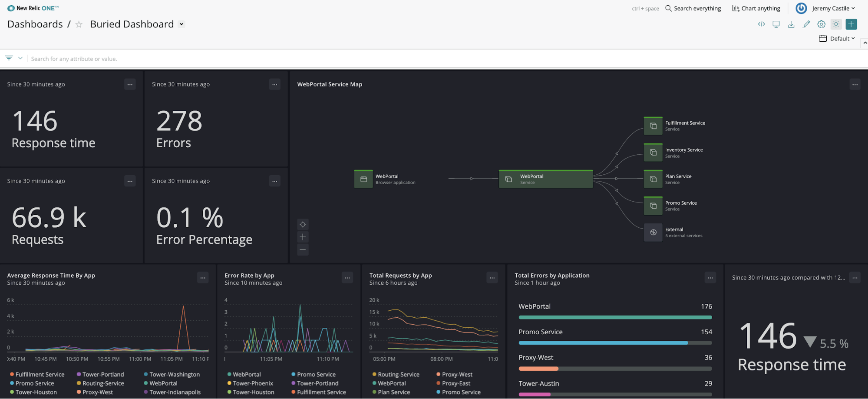
Task: Edit the dashboard with pencil icon
Action: click(806, 24)
